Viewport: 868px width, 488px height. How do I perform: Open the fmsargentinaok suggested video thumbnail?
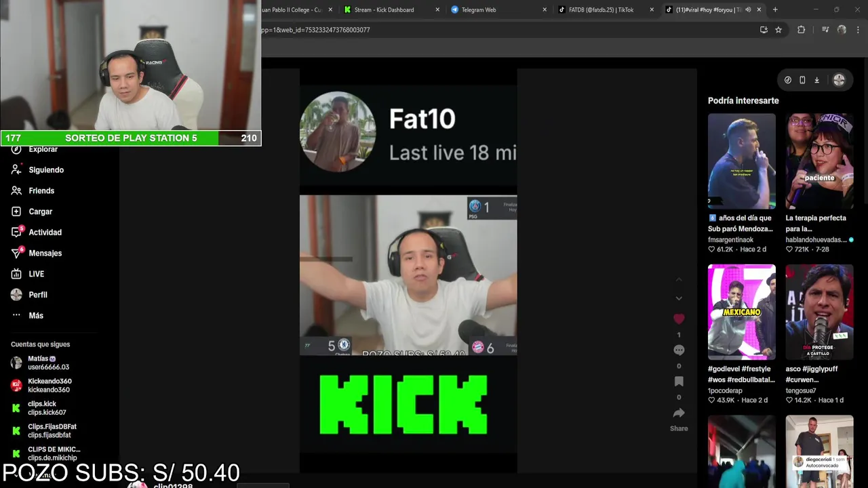[742, 161]
